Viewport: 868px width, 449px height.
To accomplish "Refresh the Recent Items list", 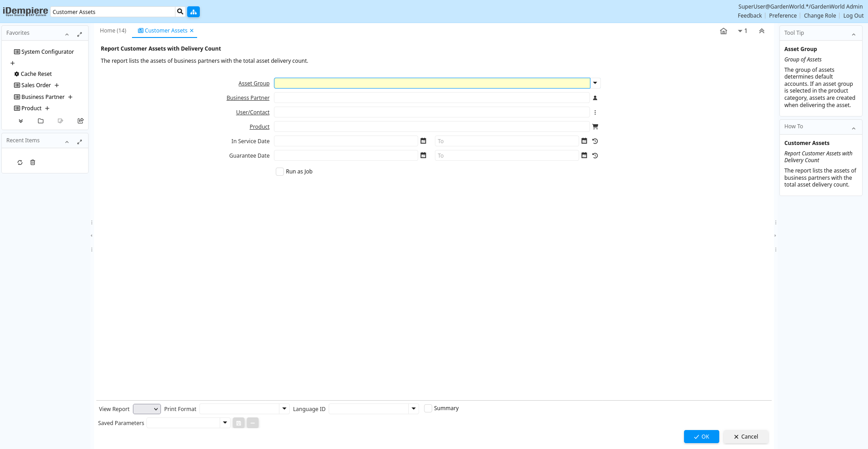I will 20,163.
